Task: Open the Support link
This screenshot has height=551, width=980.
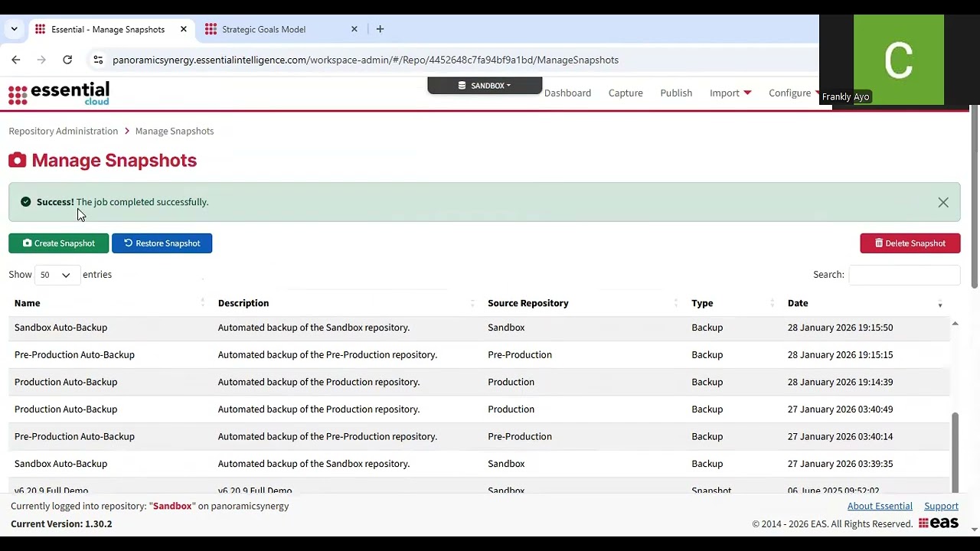Action: 941,506
